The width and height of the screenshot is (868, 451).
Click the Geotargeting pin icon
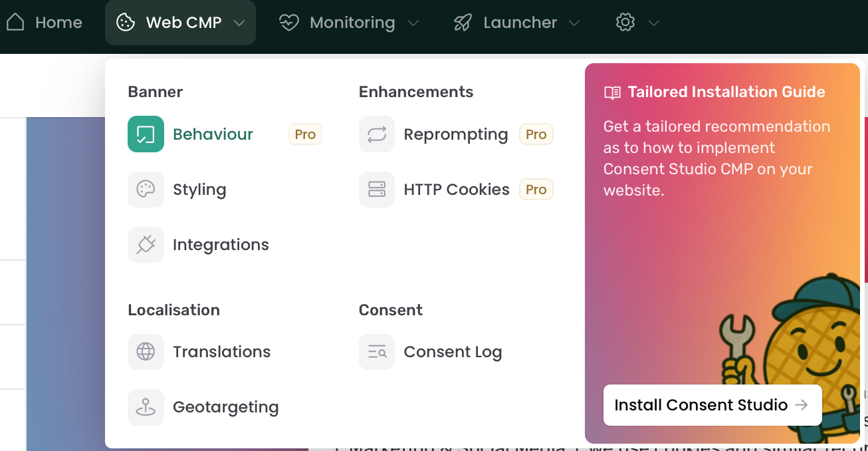tap(146, 407)
